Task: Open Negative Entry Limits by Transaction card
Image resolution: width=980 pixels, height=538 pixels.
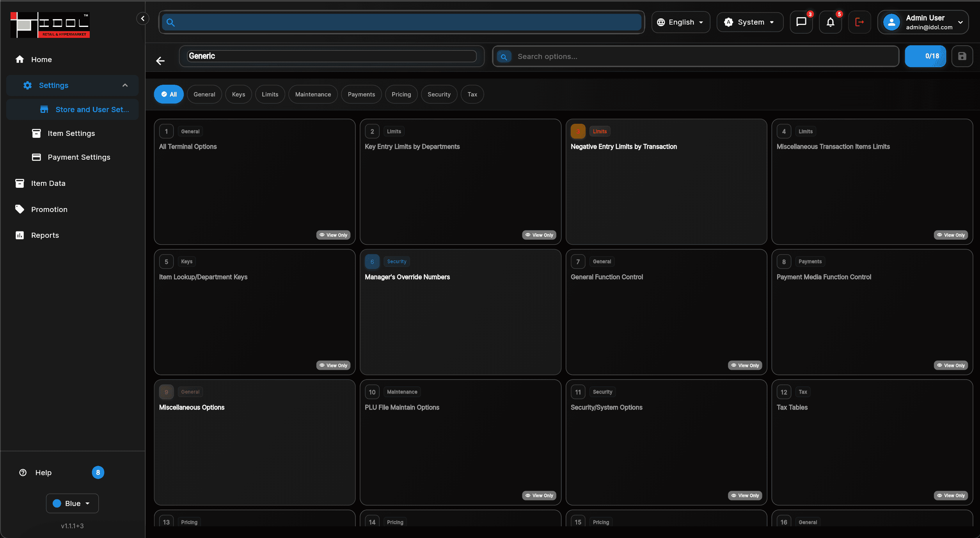Action: tap(666, 182)
